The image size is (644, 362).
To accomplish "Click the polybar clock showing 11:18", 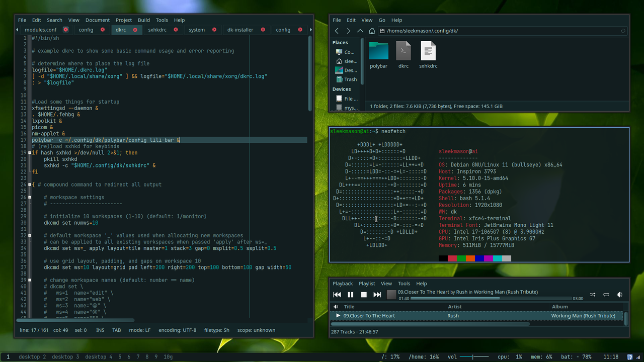I will click(610, 357).
